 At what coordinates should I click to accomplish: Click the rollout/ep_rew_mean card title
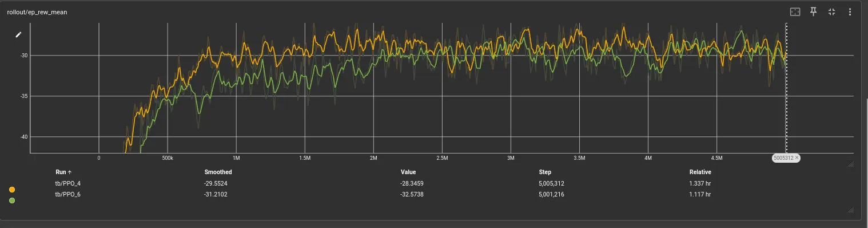coord(37,11)
